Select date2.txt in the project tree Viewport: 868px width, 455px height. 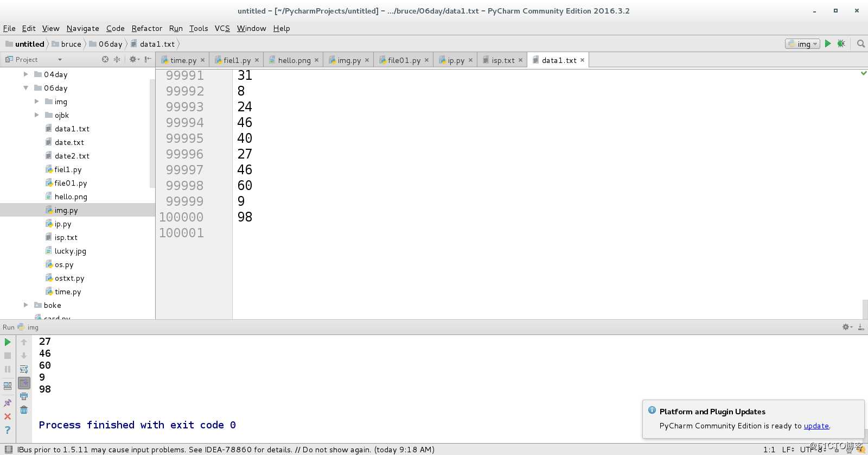[72, 156]
